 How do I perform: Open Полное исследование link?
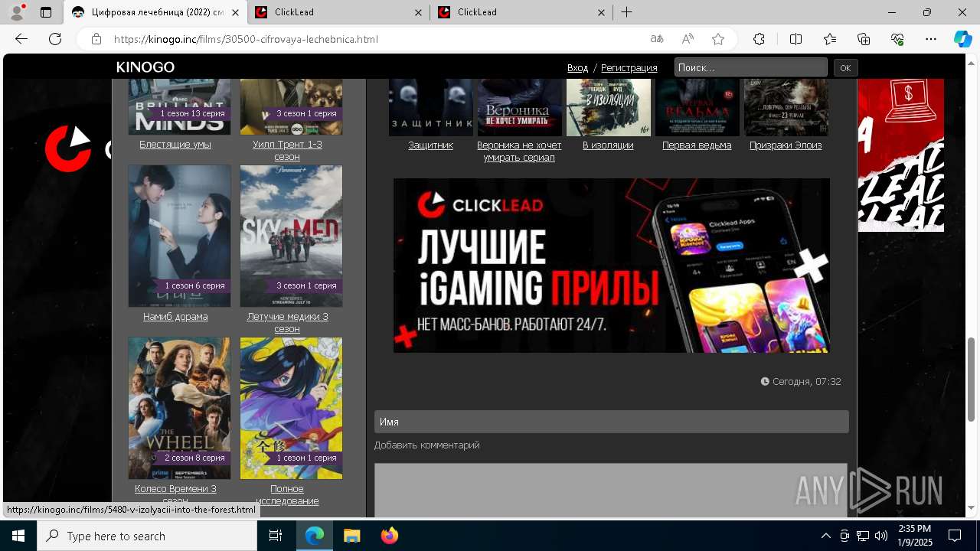287,494
